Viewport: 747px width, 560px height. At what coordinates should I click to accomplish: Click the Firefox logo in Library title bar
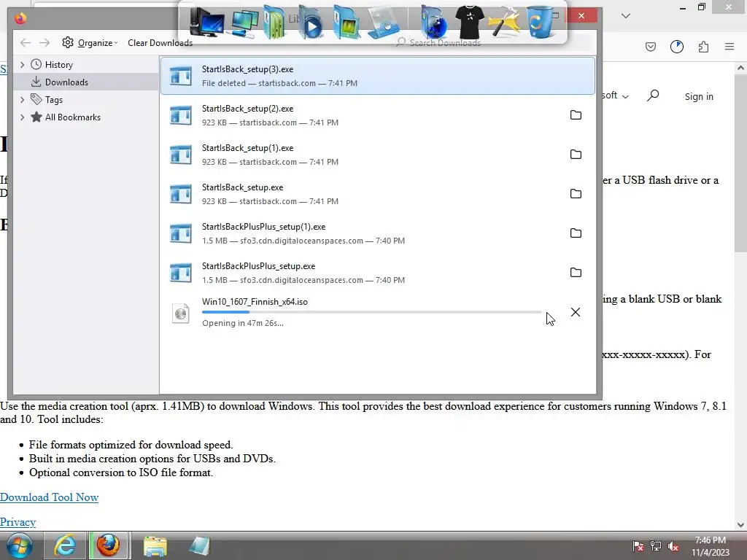click(x=20, y=18)
